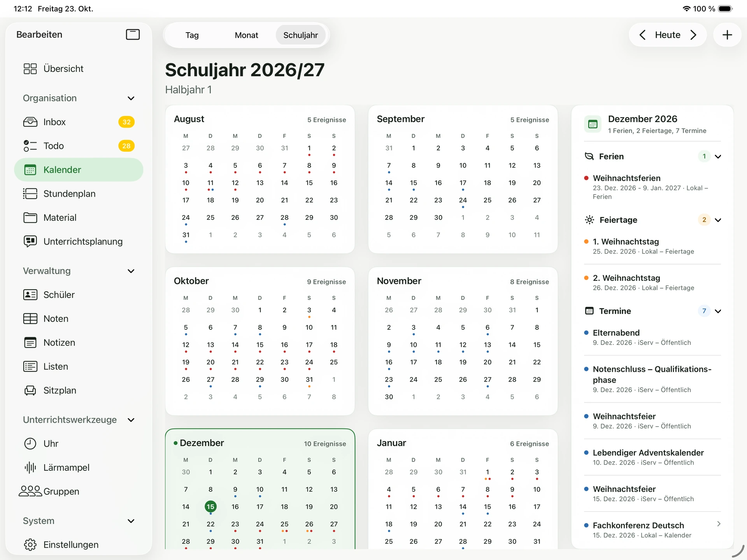Select the August month card
Viewport: 747px width, 560px height.
(x=260, y=179)
